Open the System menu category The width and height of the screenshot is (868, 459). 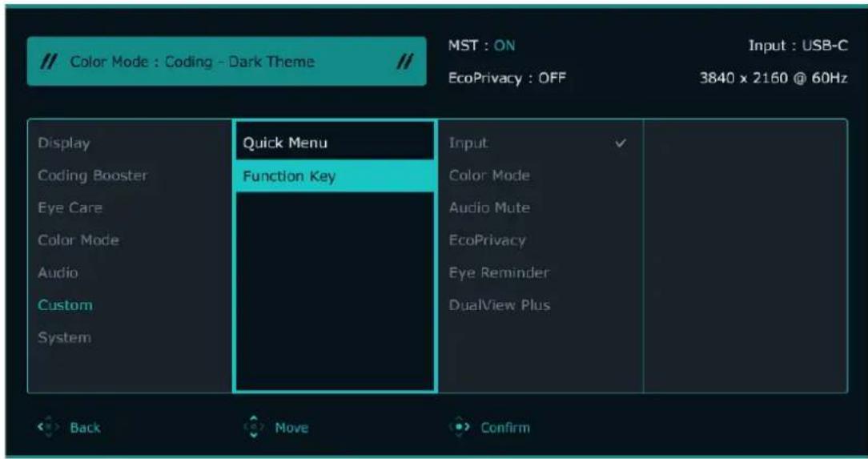tap(64, 337)
